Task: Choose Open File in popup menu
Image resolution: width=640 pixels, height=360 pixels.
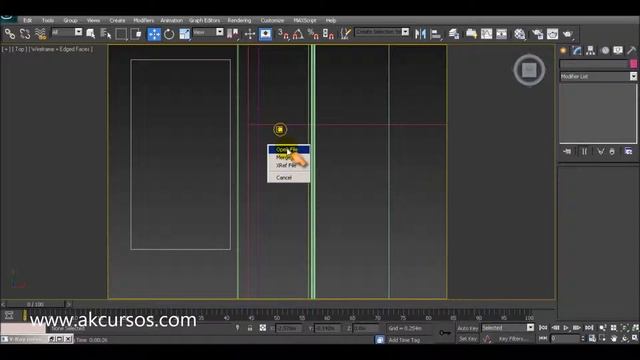Action: coord(289,149)
